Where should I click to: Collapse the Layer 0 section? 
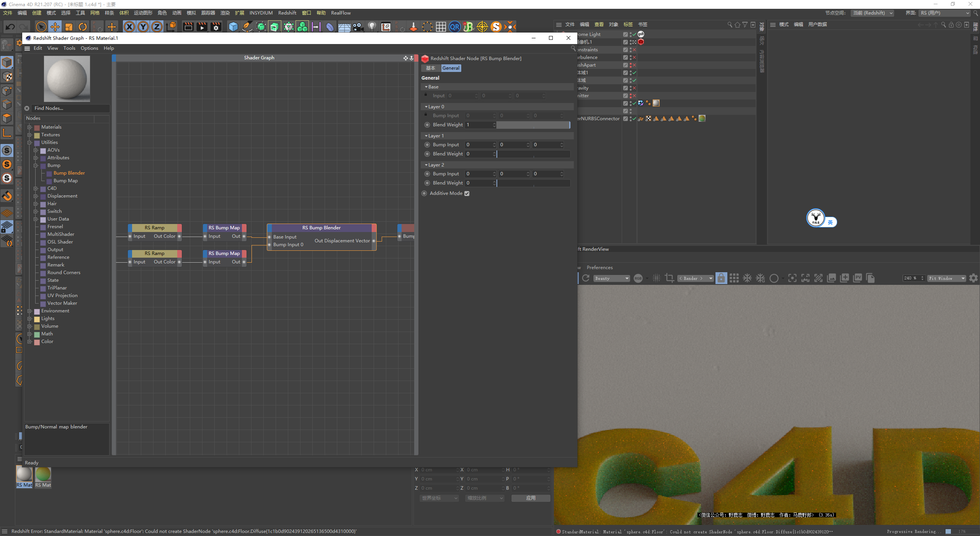[426, 107]
